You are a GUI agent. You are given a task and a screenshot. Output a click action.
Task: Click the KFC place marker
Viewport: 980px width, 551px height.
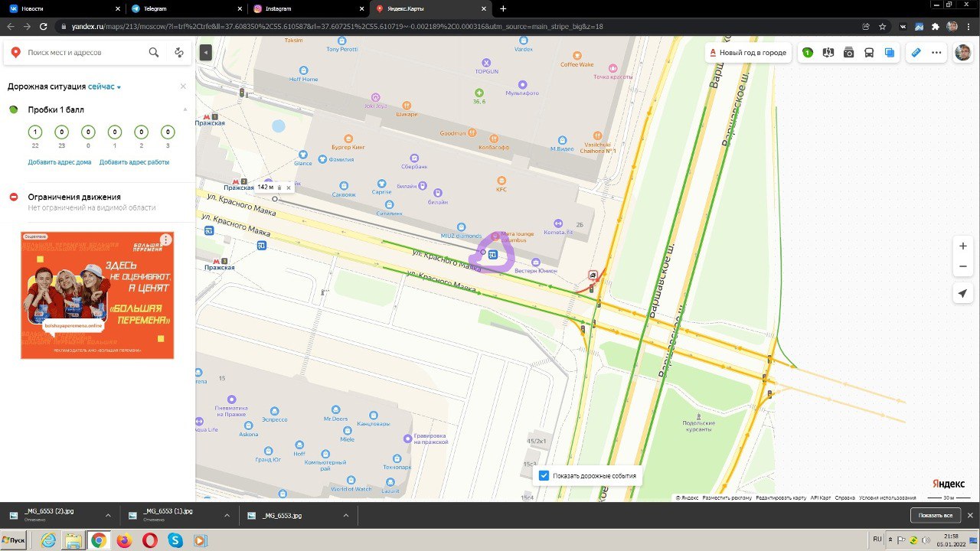[501, 181]
